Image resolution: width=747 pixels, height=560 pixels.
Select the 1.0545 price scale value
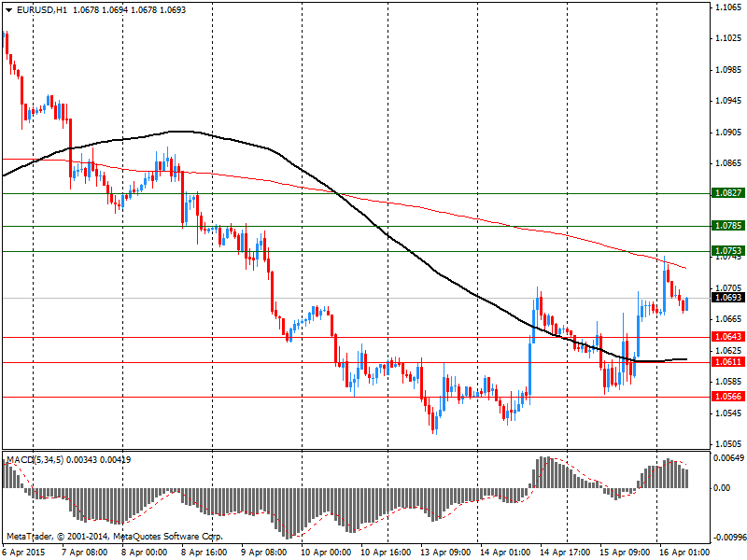tap(729, 413)
